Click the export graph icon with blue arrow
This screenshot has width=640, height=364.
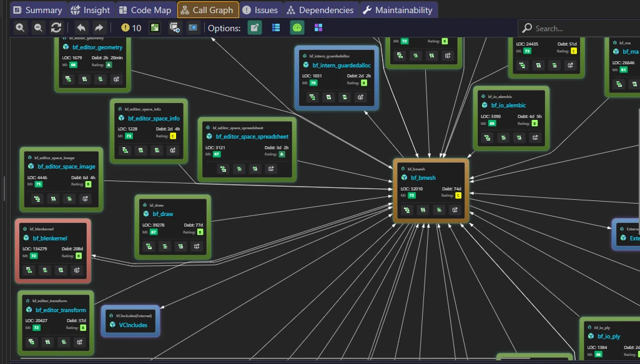pyautogui.click(x=175, y=27)
